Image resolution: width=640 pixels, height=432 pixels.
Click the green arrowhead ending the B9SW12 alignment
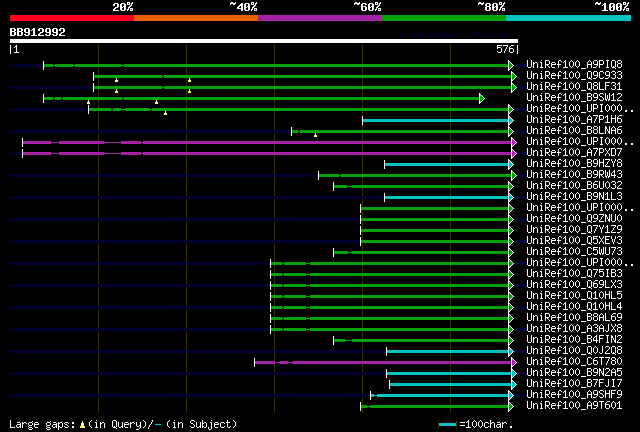tap(482, 98)
